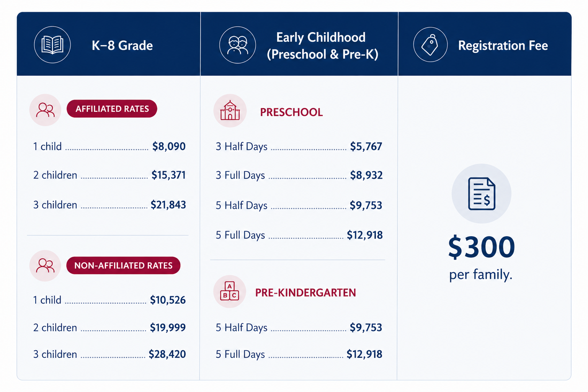The width and height of the screenshot is (588, 392).
Task: Click the ABC blocks icon
Action: (x=230, y=292)
